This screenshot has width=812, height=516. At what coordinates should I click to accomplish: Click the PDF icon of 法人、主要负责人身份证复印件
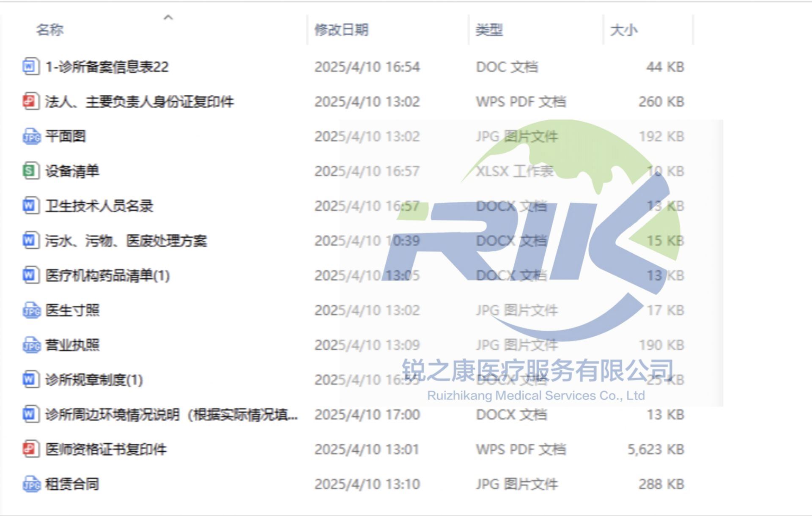pyautogui.click(x=30, y=102)
